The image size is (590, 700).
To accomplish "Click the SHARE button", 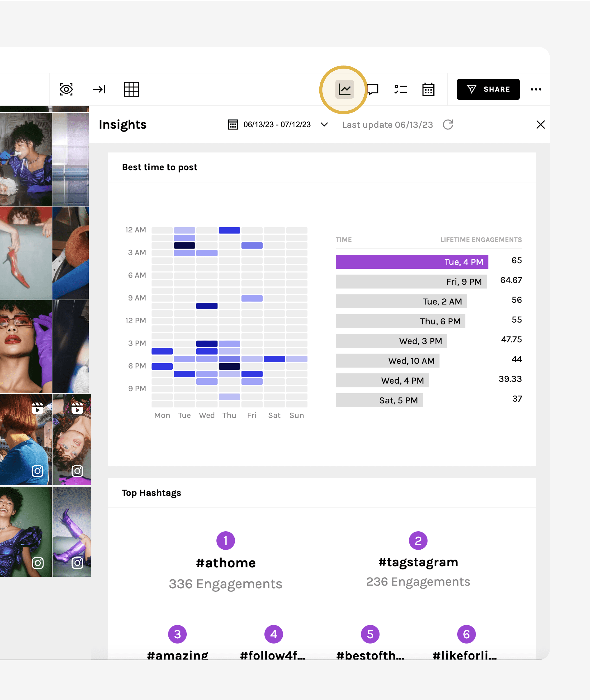I will tap(488, 89).
